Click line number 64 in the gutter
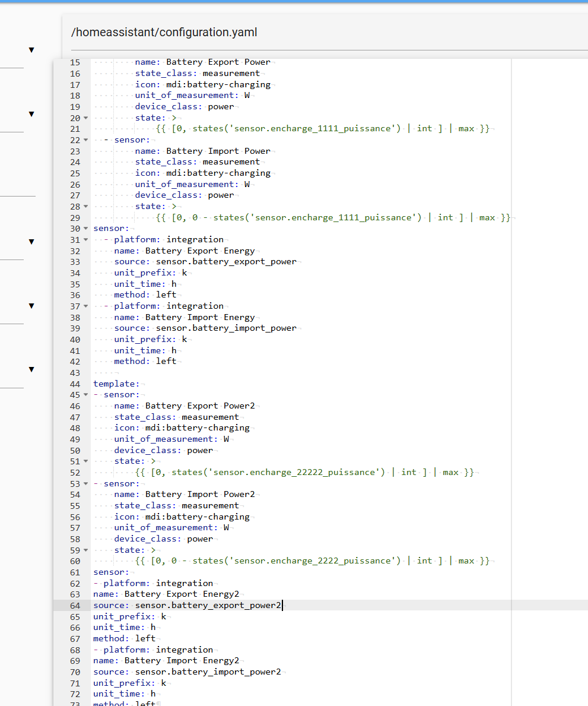 pos(75,606)
